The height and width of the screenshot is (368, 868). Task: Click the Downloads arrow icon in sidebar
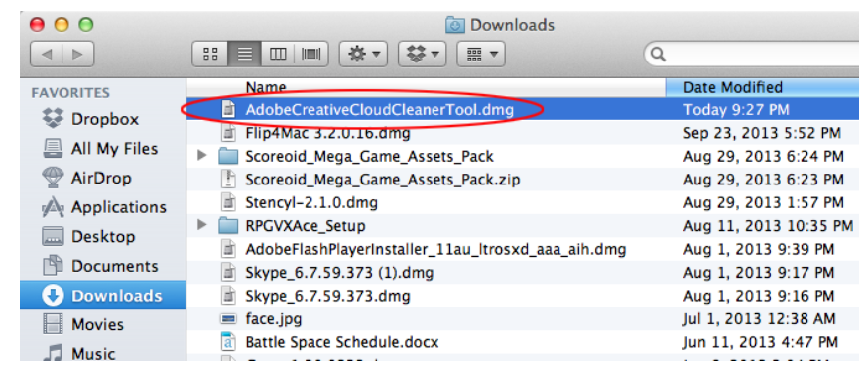point(53,295)
